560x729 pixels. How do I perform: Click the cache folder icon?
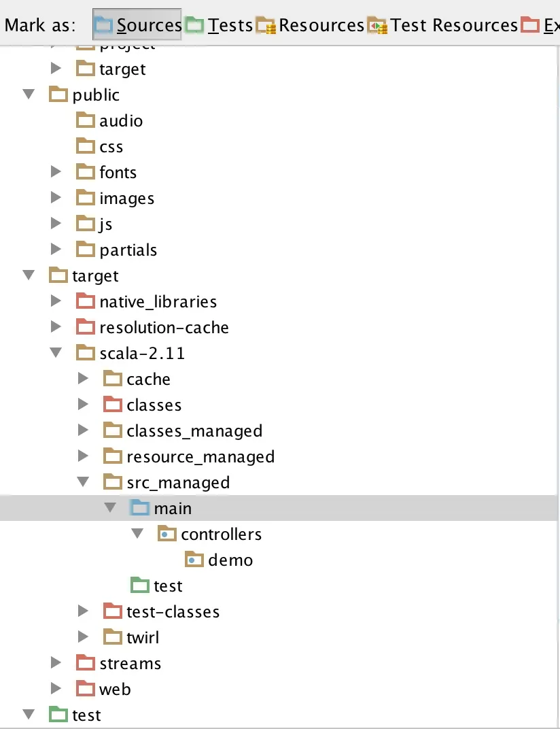click(113, 379)
